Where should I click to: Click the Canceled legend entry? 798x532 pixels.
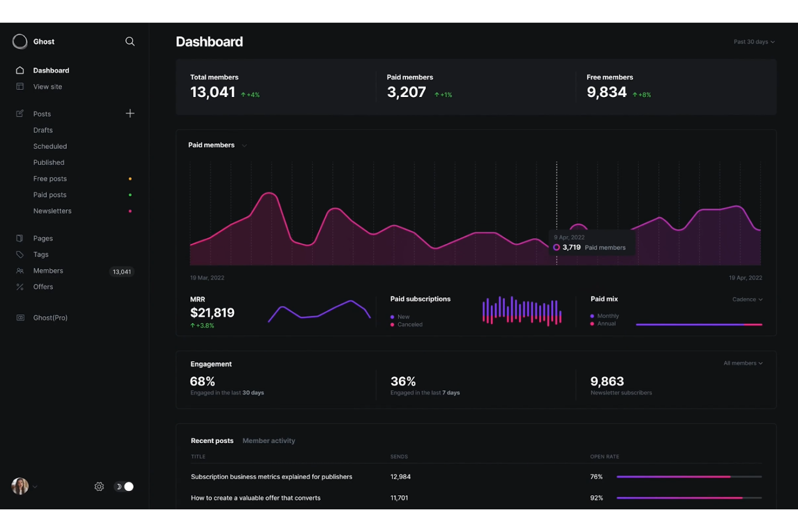click(x=407, y=324)
